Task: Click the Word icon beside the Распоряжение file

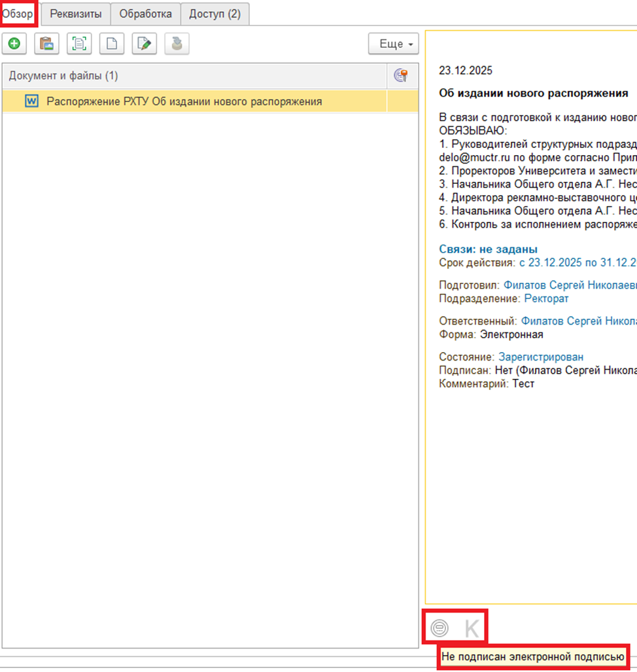Action: 31,101
